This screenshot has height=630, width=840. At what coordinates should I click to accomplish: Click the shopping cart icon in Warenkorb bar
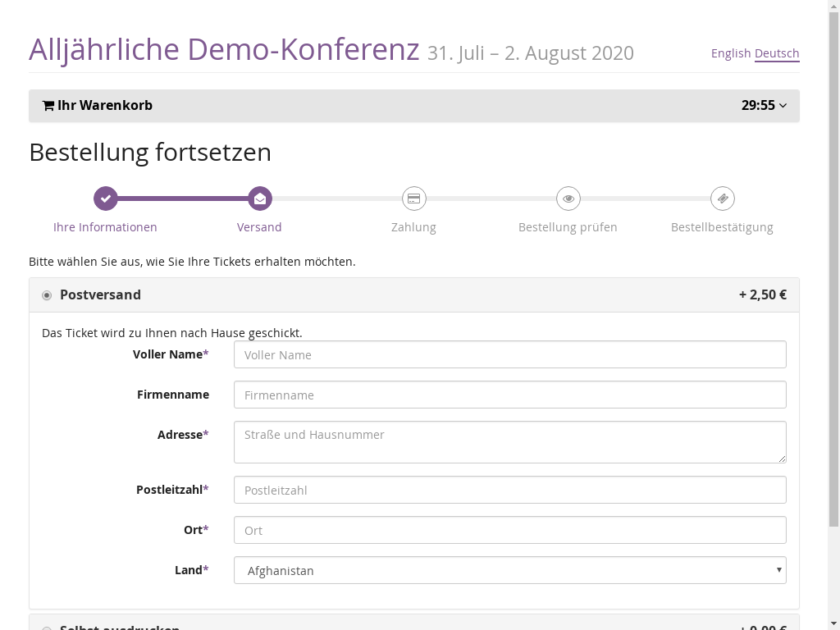click(48, 106)
